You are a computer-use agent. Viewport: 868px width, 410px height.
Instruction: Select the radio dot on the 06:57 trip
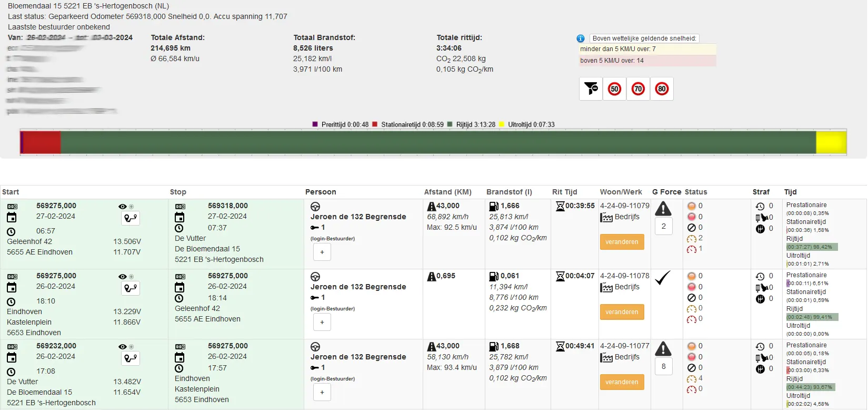[x=132, y=207]
